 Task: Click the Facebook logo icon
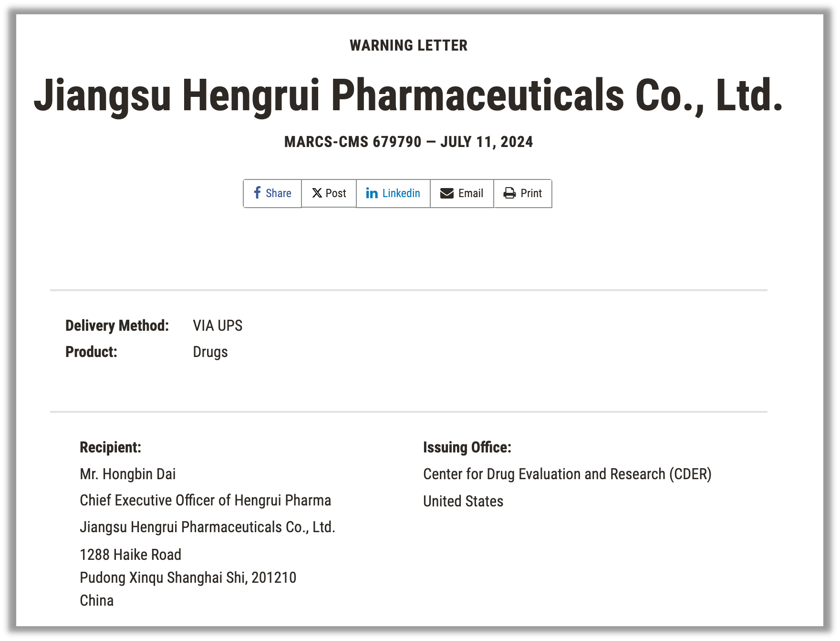[x=257, y=193]
